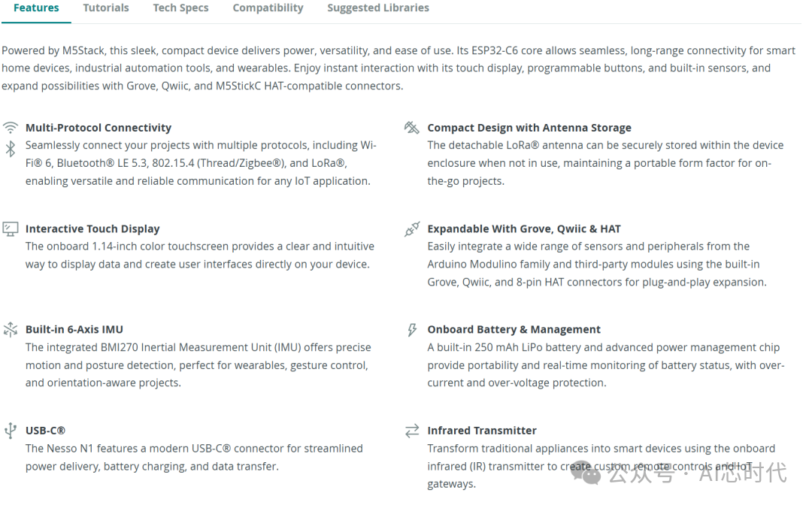This screenshot has width=812, height=505.
Task: Open the Suggested Libraries tab
Action: point(378,8)
